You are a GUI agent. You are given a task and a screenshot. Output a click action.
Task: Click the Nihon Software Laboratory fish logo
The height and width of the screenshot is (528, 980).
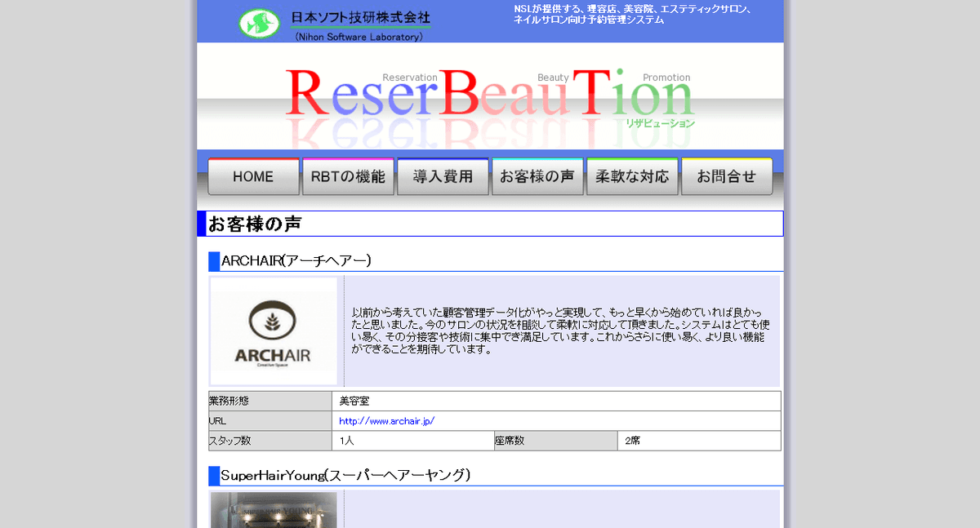tap(259, 24)
